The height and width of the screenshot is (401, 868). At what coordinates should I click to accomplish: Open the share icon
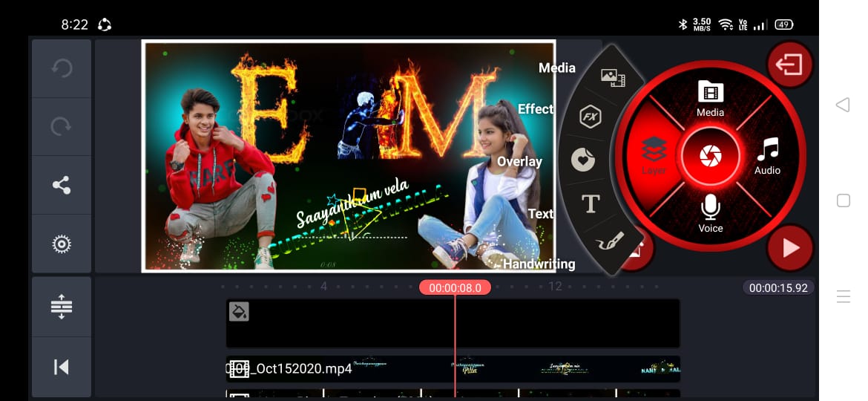pyautogui.click(x=62, y=186)
